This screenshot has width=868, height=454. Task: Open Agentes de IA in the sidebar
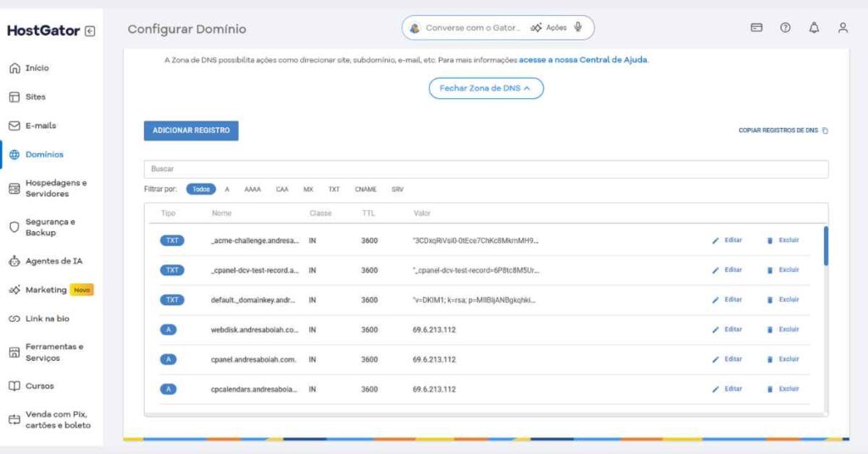53,261
